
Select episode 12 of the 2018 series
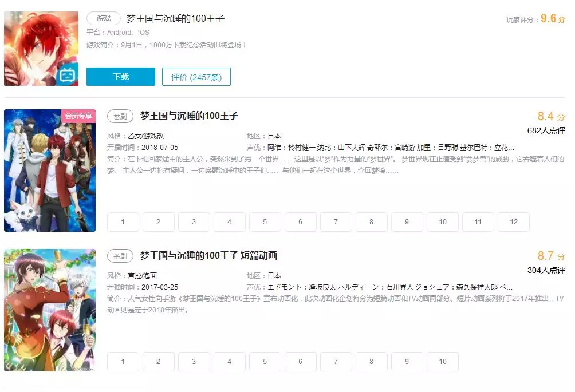click(x=513, y=222)
